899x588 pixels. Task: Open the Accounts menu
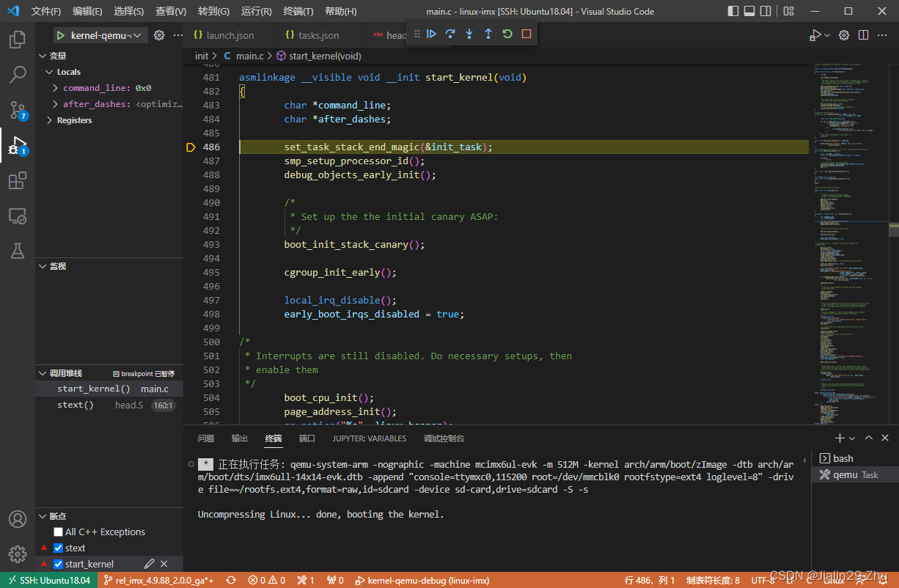[x=18, y=519]
